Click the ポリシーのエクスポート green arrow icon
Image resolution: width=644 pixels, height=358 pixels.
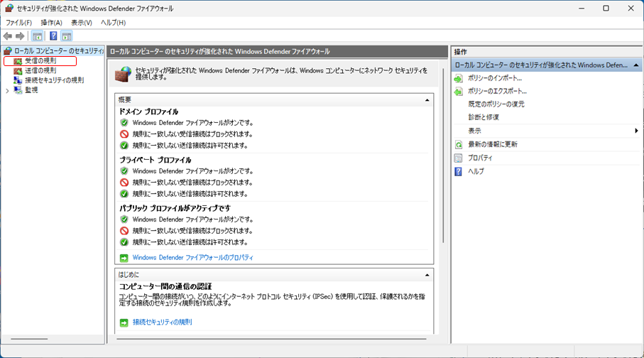(459, 92)
